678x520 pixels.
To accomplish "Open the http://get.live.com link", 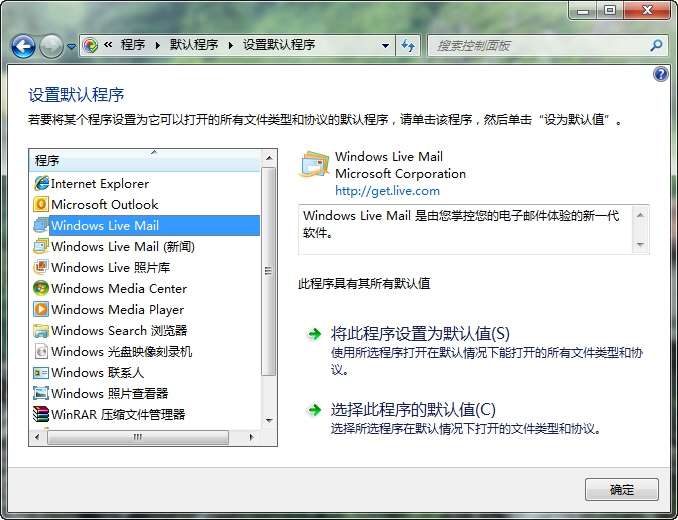I will 387,191.
